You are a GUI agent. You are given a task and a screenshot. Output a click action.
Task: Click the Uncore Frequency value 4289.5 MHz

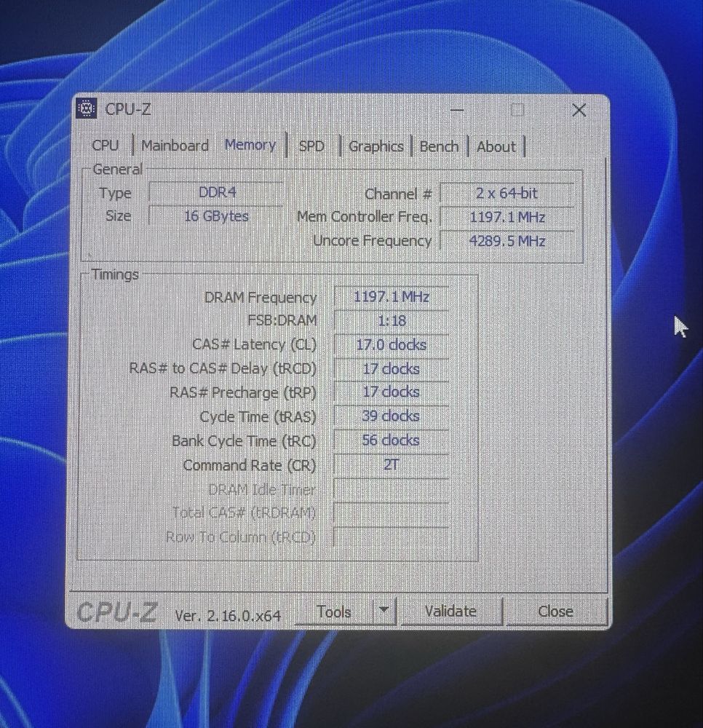pos(507,241)
